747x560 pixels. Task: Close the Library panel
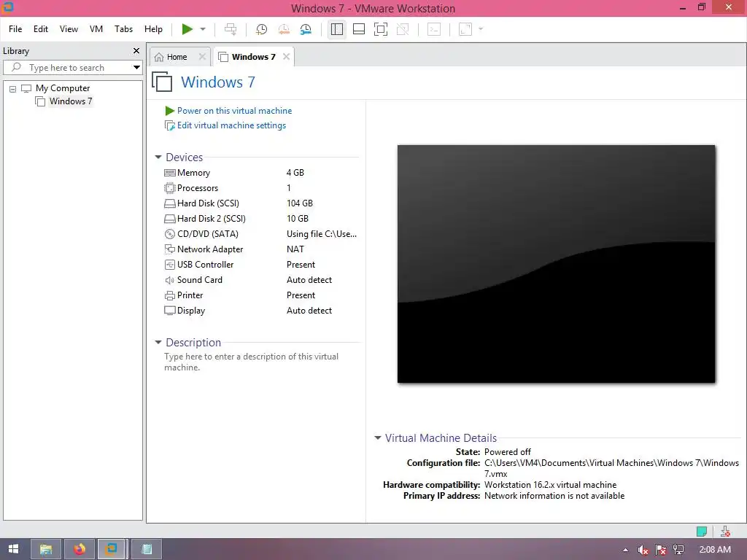pyautogui.click(x=136, y=50)
